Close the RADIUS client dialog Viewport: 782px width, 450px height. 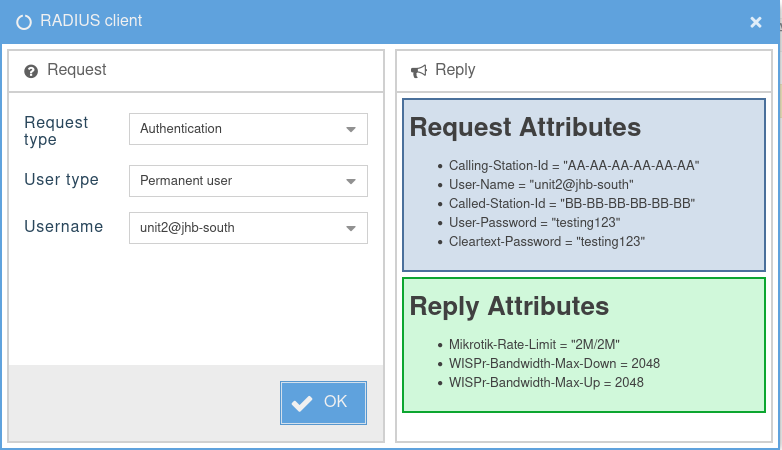coord(756,22)
